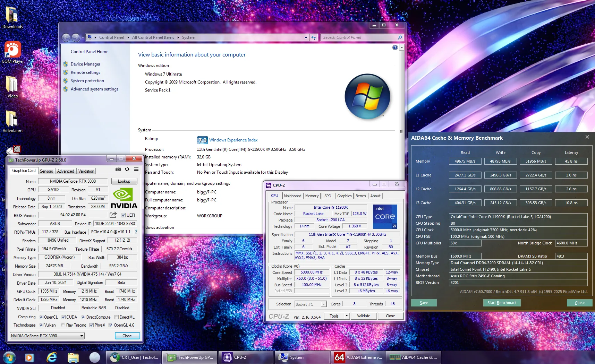Open Advanced system settings link

pyautogui.click(x=94, y=89)
